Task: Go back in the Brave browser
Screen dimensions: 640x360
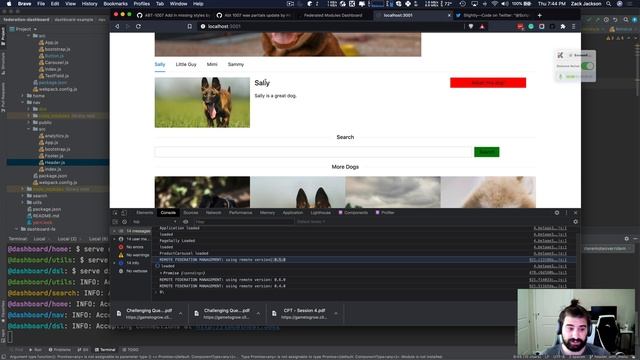Action: tap(117, 26)
